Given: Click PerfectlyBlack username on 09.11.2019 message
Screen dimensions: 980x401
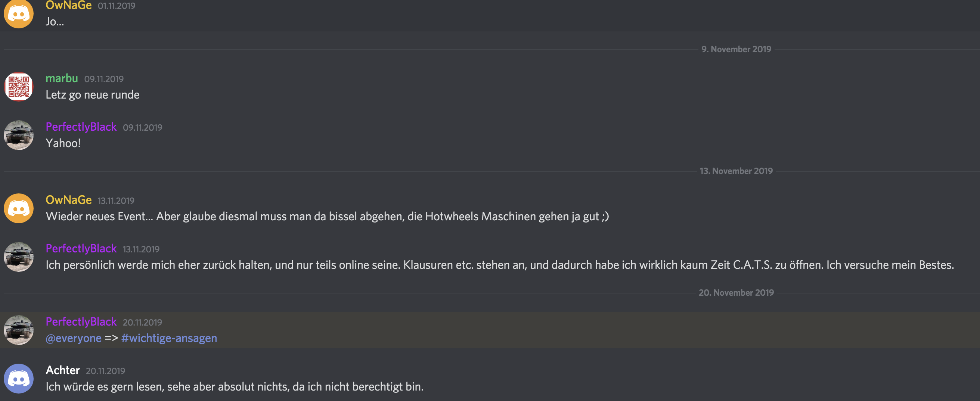Looking at the screenshot, I should coord(81,127).
